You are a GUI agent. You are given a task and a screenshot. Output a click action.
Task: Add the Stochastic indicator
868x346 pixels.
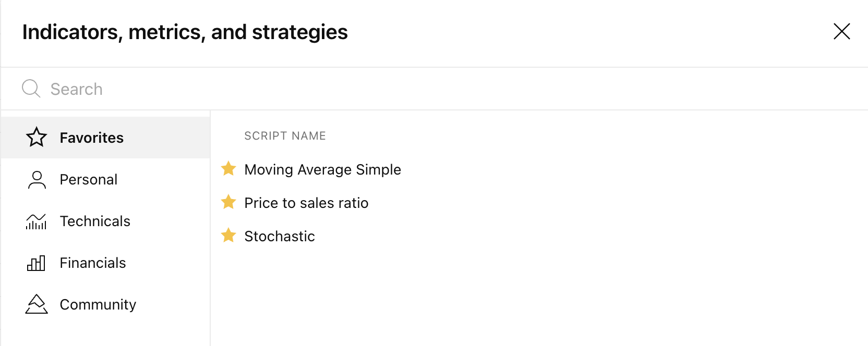[x=280, y=237]
